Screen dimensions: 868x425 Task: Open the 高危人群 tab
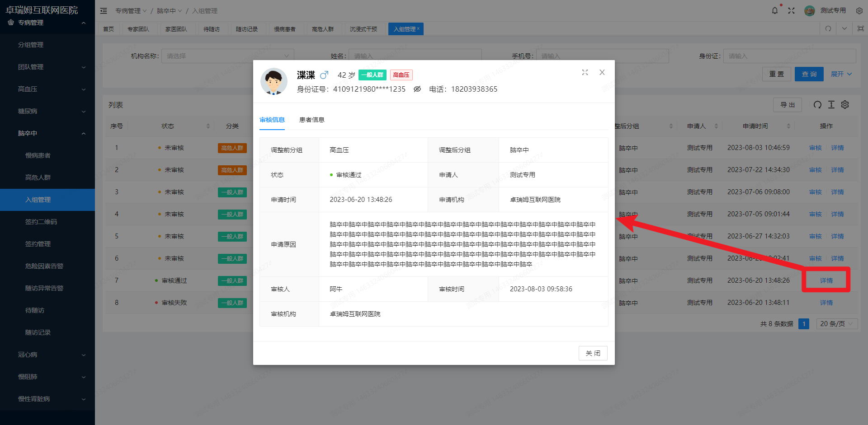point(324,28)
